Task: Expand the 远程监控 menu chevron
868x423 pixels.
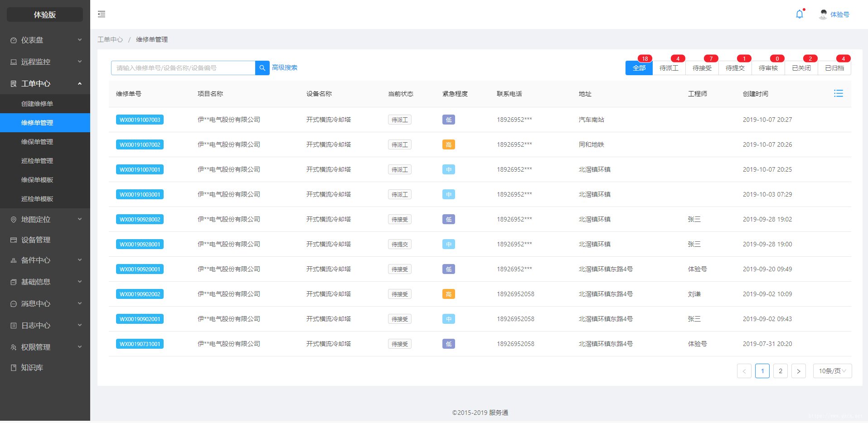Action: click(x=80, y=62)
